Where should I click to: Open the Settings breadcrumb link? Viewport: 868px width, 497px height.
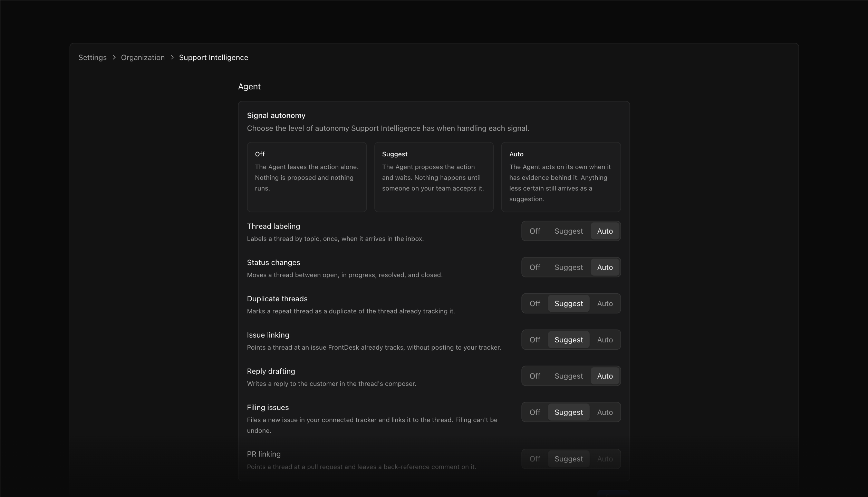(93, 58)
